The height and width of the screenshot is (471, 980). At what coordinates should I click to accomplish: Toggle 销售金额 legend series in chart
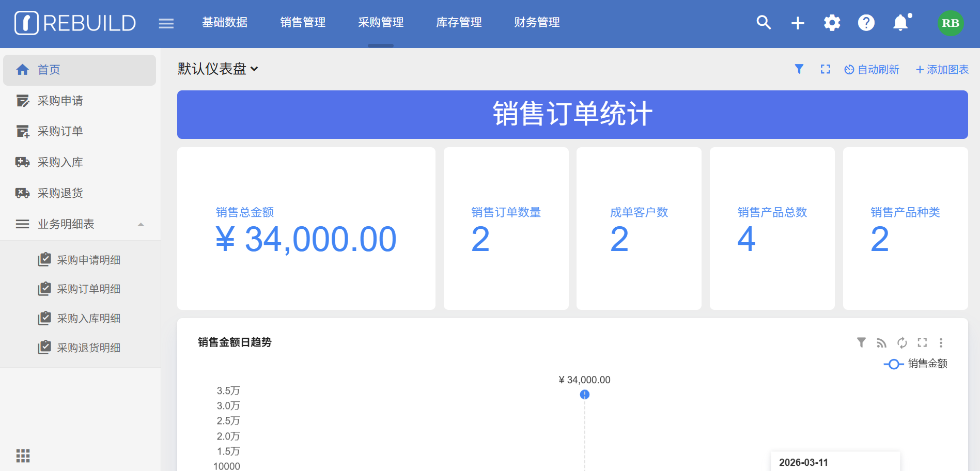pos(915,364)
